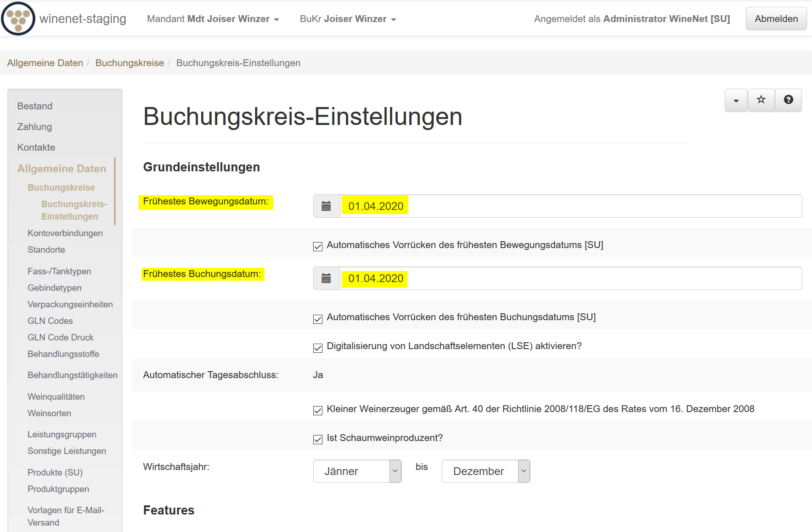Uncheck Ist Schaumweinproduzent option
The image size is (812, 532).
click(318, 439)
